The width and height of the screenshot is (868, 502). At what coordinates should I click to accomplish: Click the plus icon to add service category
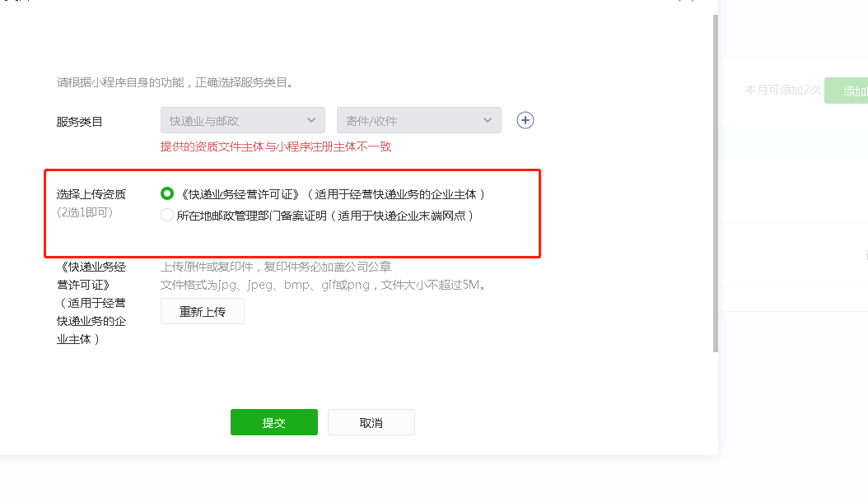(x=525, y=120)
